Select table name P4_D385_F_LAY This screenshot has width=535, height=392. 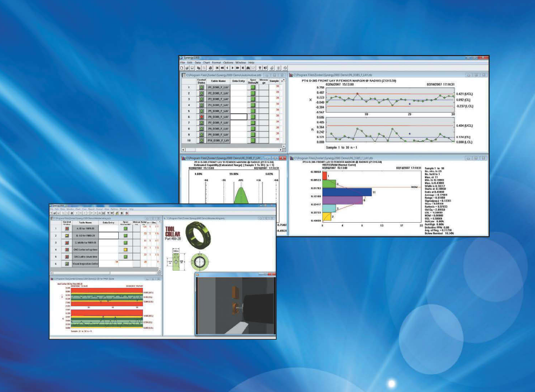point(218,105)
